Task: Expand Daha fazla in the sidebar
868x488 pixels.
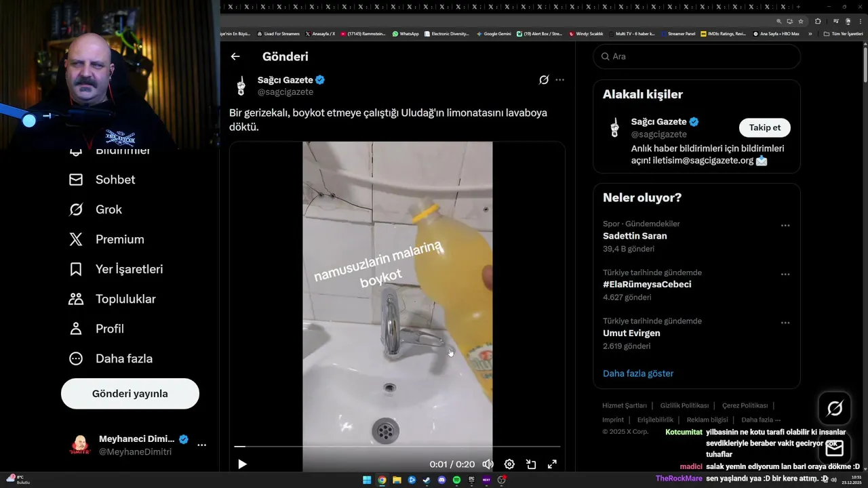Action: 111,359
